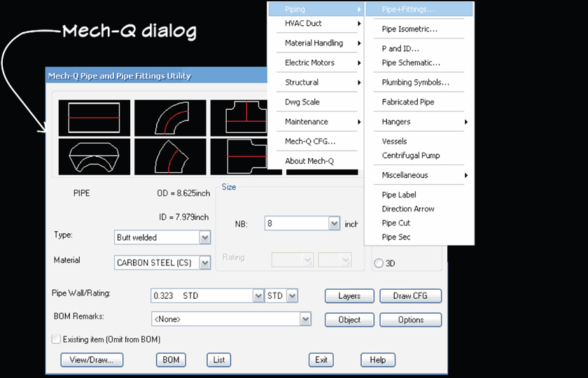The image size is (588, 378).
Task: Click the OD = 8.625inch value
Action: click(183, 193)
